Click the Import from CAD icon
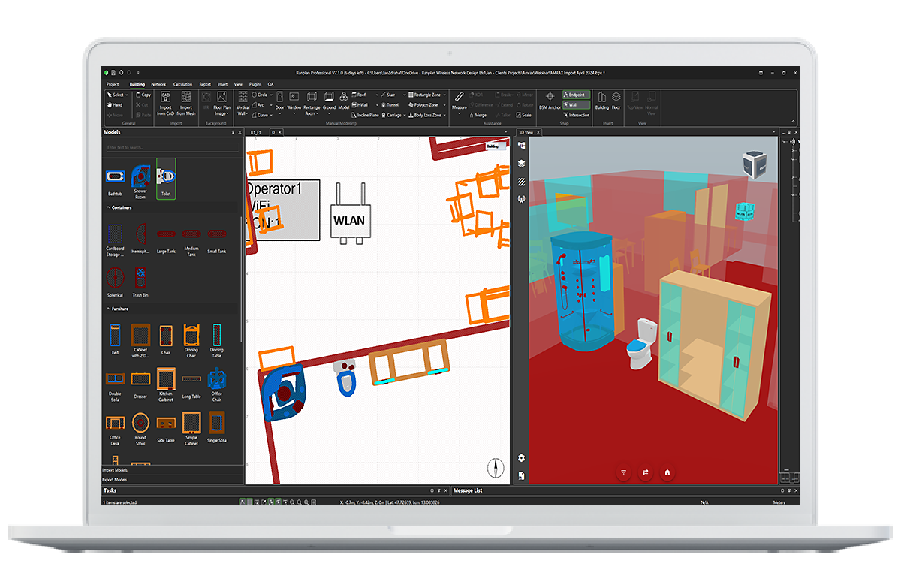Viewport: 901px width, 588px height. point(165,98)
